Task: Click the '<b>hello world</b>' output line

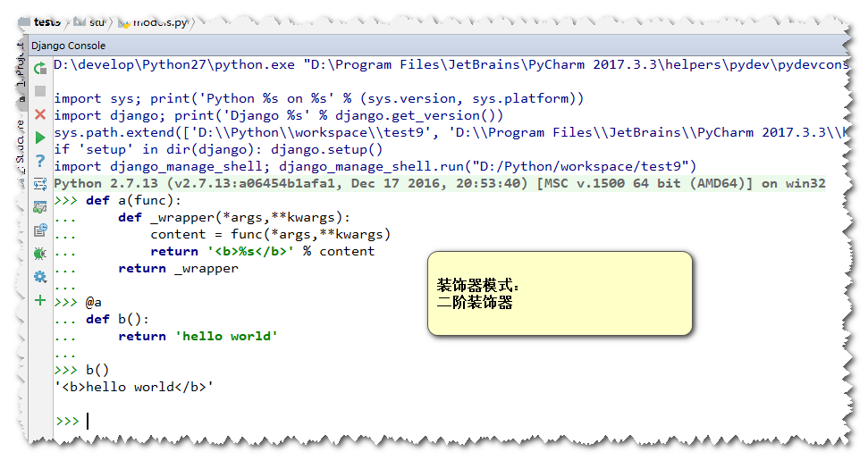Action: click(x=134, y=387)
